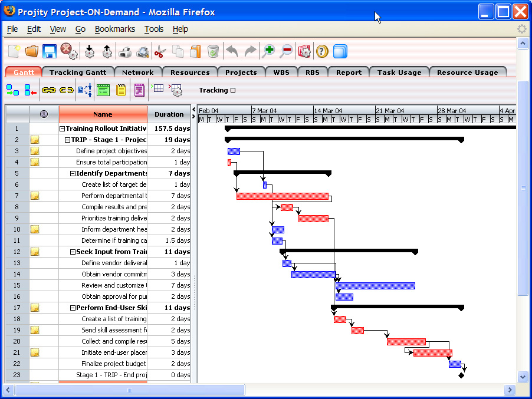Image resolution: width=532 pixels, height=399 pixels.
Task: Click the insert column table icon
Action: [x=157, y=88]
